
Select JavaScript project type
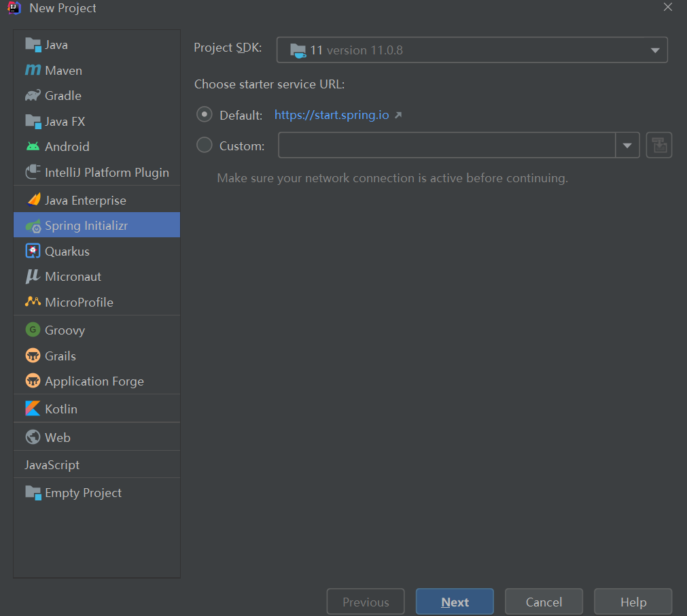point(96,465)
